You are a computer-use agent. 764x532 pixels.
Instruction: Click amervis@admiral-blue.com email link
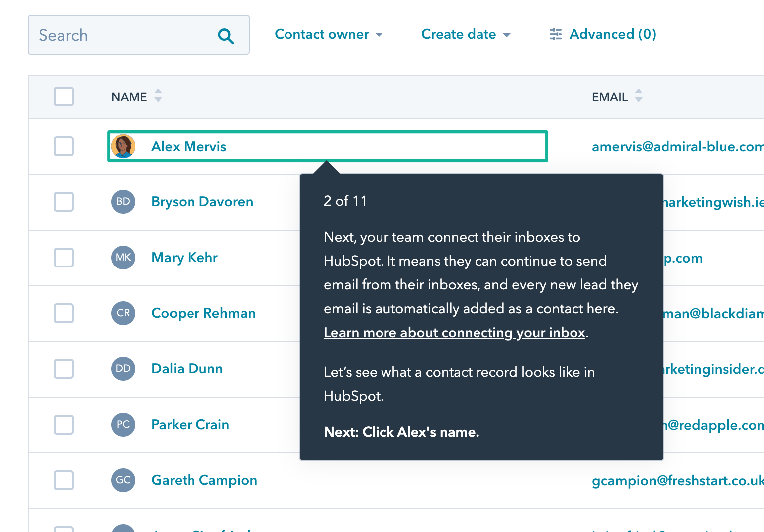(x=677, y=146)
